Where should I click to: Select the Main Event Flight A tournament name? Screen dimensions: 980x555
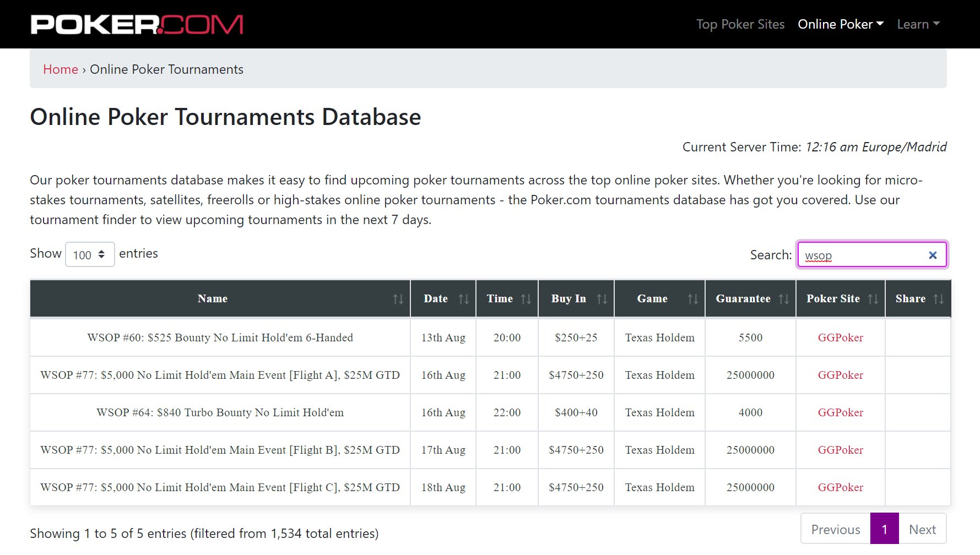pos(220,375)
